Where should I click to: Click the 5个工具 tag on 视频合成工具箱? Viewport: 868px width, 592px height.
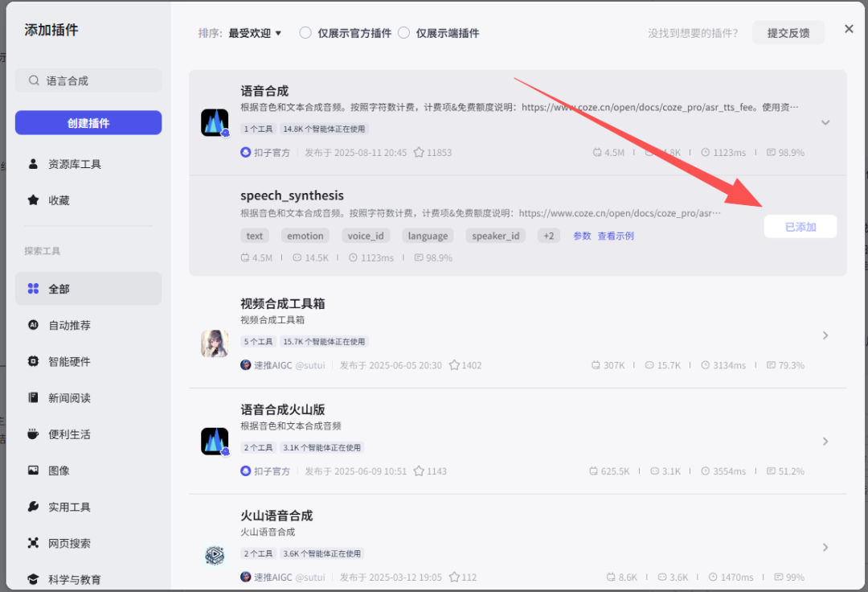click(x=259, y=342)
